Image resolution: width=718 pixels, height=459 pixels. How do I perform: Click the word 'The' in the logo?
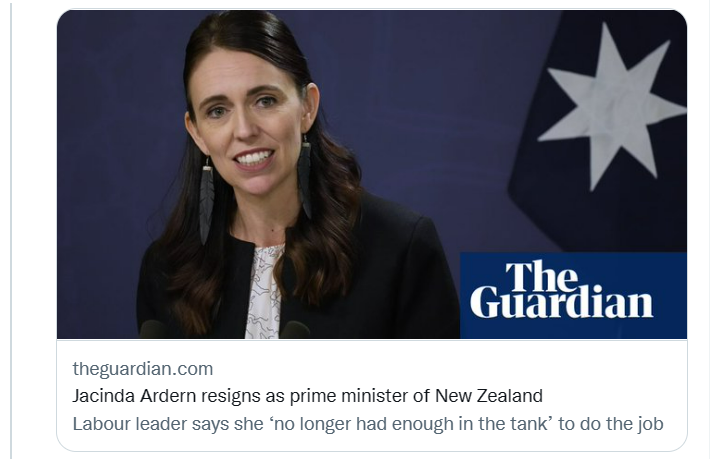click(x=542, y=276)
